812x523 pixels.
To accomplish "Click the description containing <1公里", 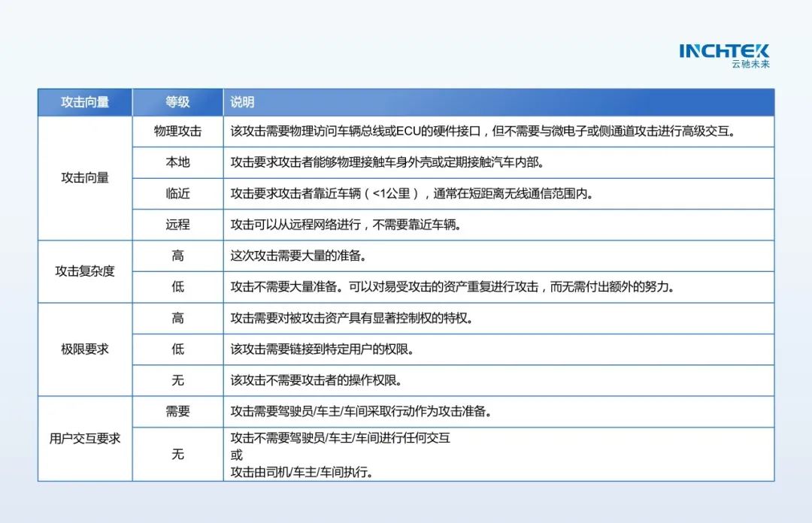I will click(x=411, y=193).
